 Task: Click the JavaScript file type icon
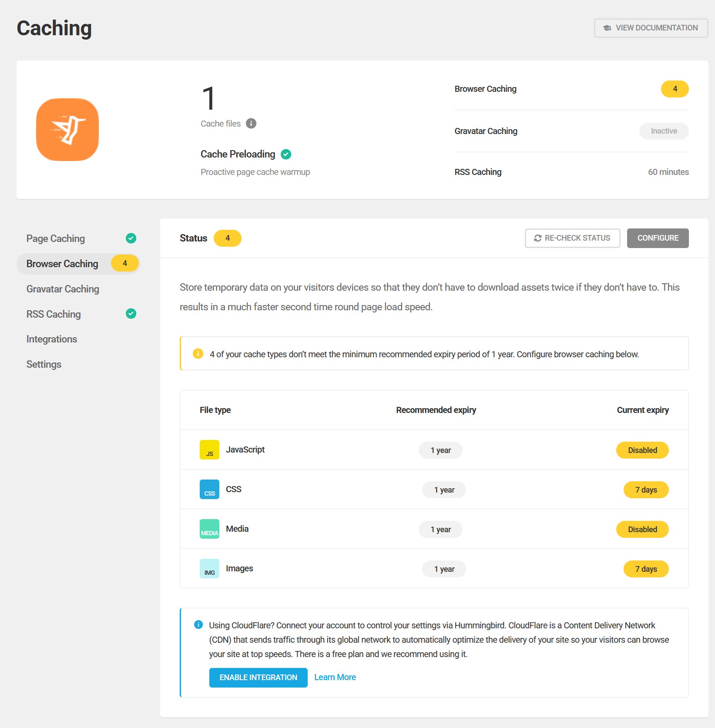click(209, 450)
